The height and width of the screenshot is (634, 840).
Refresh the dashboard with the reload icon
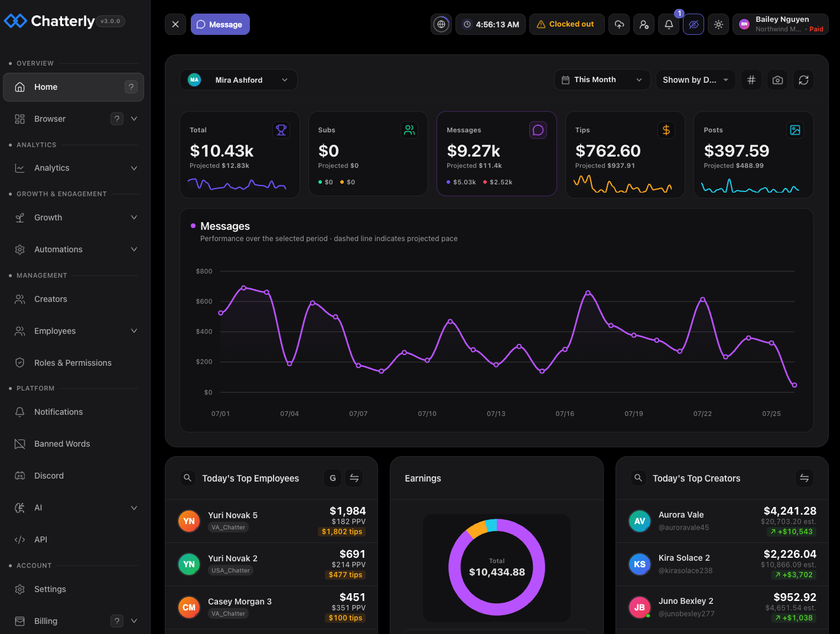pos(803,80)
